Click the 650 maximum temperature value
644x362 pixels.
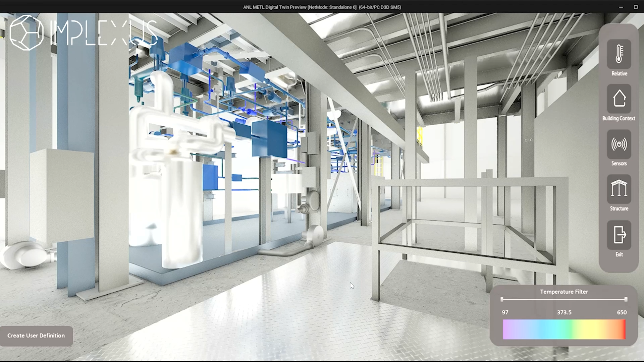[x=622, y=312]
